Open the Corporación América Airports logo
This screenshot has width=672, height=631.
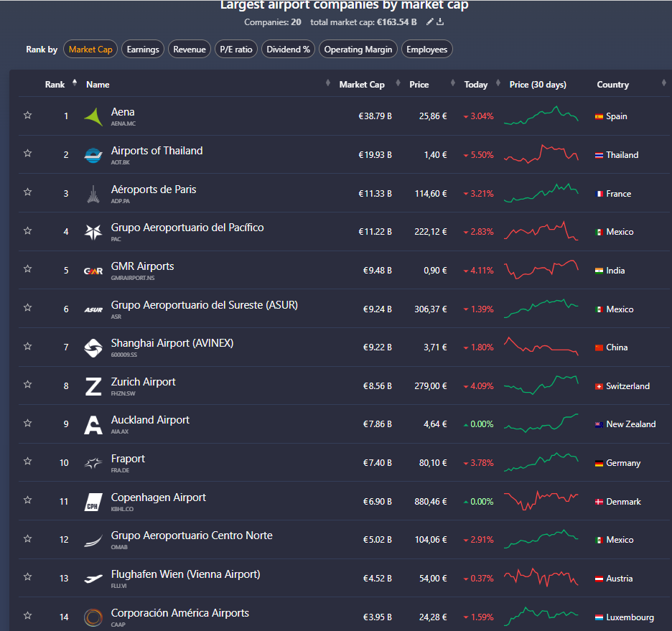(93, 617)
